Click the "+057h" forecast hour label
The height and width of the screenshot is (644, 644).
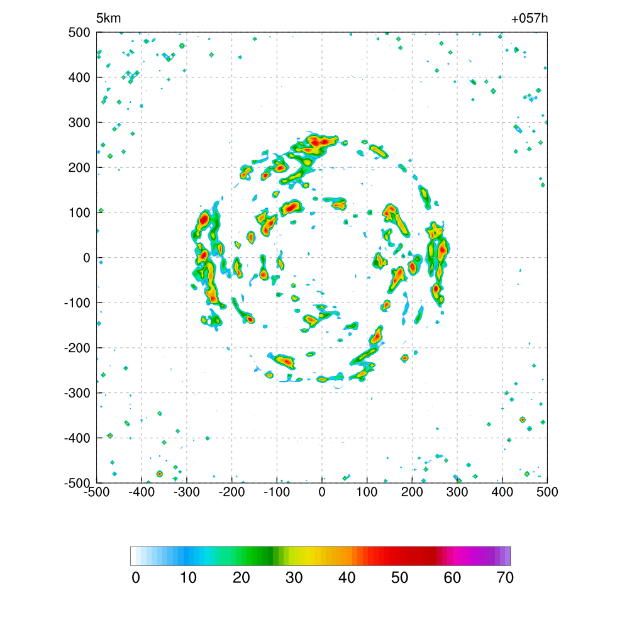coord(530,18)
